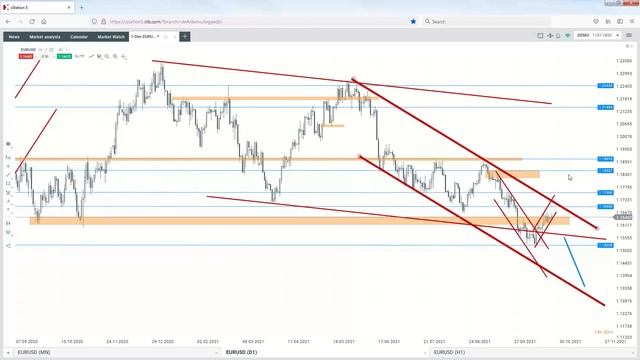Image resolution: width=640 pixels, height=360 pixels.
Task: Open the DEMO account dropdown
Action: tap(598, 36)
